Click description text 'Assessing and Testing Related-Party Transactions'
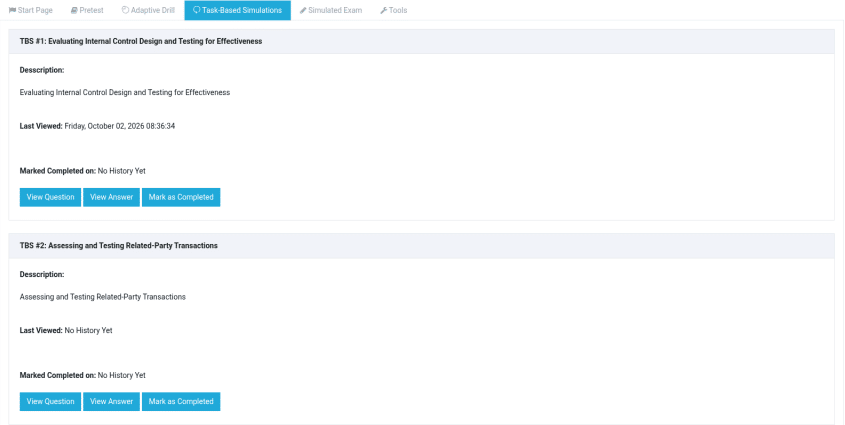The image size is (845, 425). coord(103,297)
